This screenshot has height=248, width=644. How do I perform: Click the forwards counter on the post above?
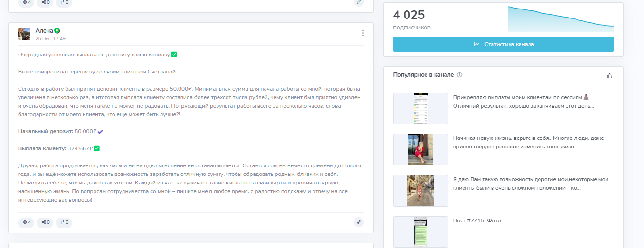(x=64, y=2)
